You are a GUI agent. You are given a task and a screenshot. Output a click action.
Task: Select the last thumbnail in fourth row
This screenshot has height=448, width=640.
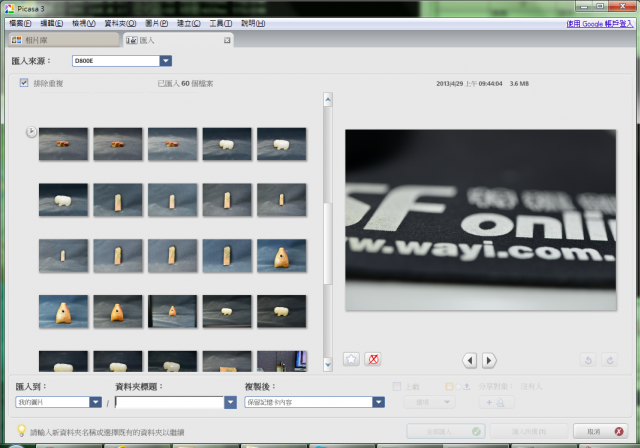coord(282,311)
